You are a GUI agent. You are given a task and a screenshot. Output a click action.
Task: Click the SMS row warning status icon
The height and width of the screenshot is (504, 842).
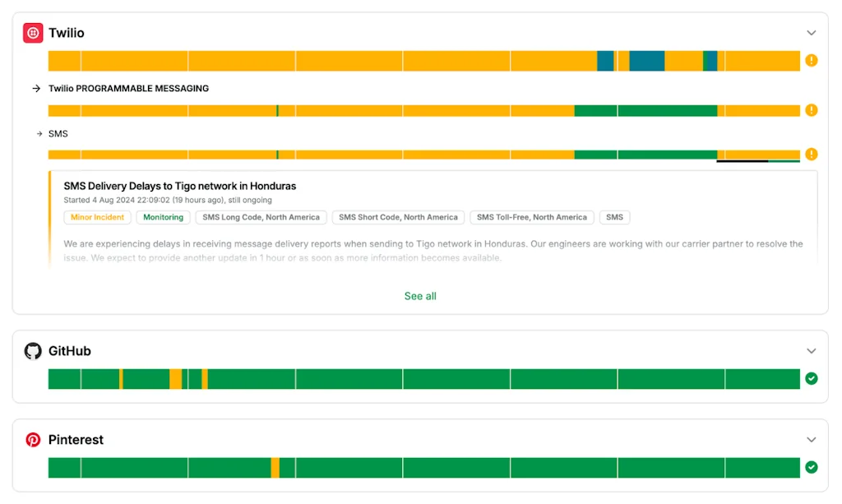[x=812, y=154]
